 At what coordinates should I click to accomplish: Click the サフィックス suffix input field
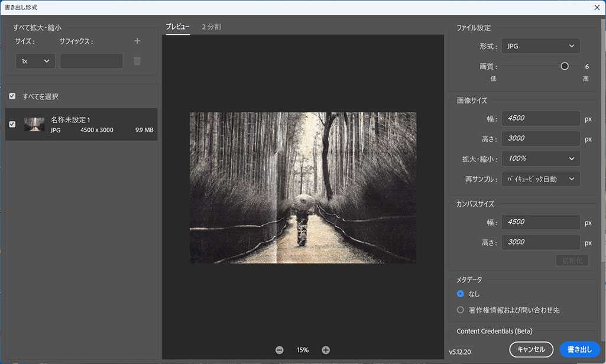(92, 61)
